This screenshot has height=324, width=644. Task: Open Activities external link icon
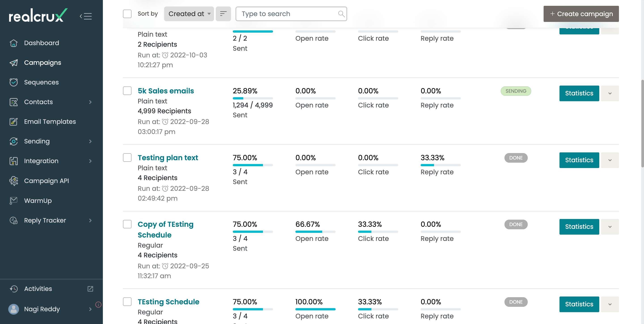(x=90, y=289)
